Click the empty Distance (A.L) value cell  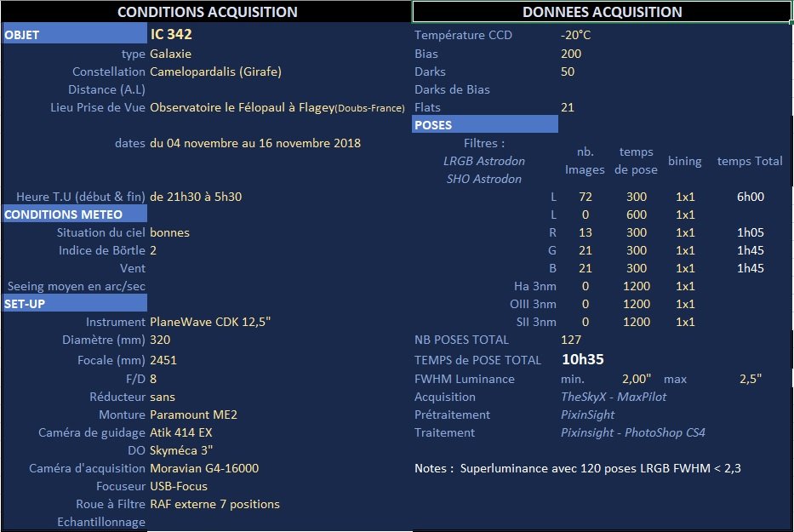(x=278, y=89)
